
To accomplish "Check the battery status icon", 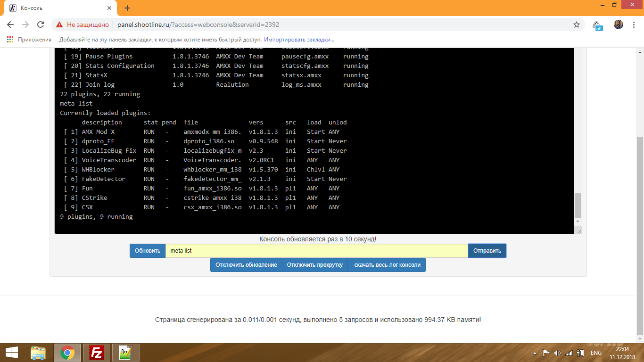I will [580, 353].
